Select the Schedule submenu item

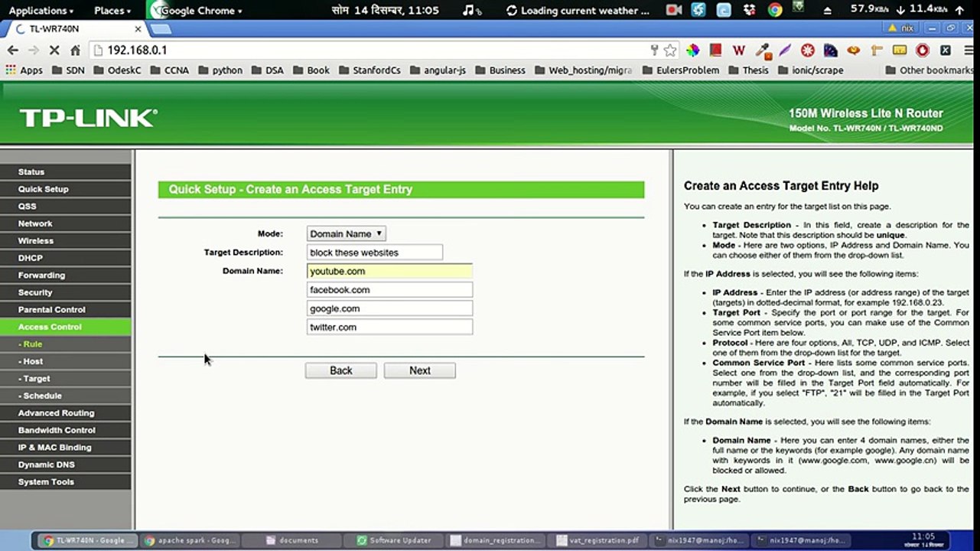[66, 396]
